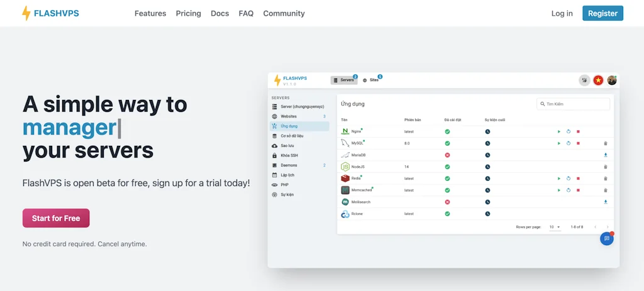This screenshot has height=291, width=644.
Task: Select Server (chungnguyenxyz) in sidebar
Action: 299,107
